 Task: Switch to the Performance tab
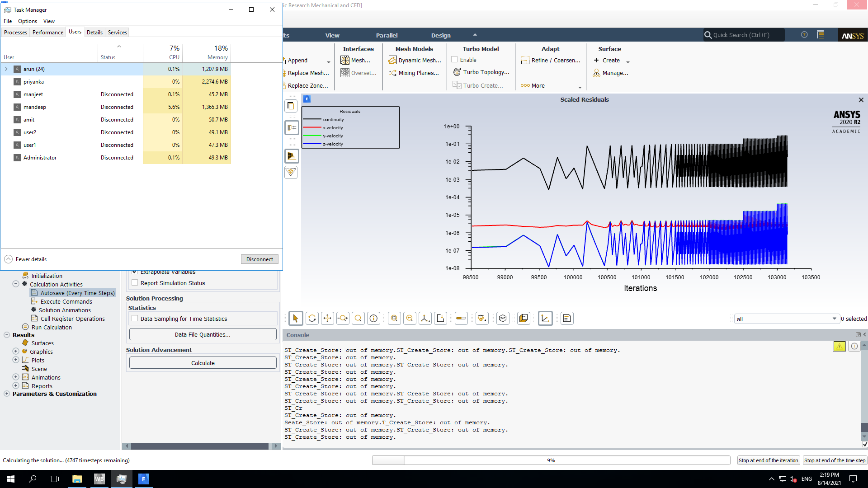tap(47, 33)
